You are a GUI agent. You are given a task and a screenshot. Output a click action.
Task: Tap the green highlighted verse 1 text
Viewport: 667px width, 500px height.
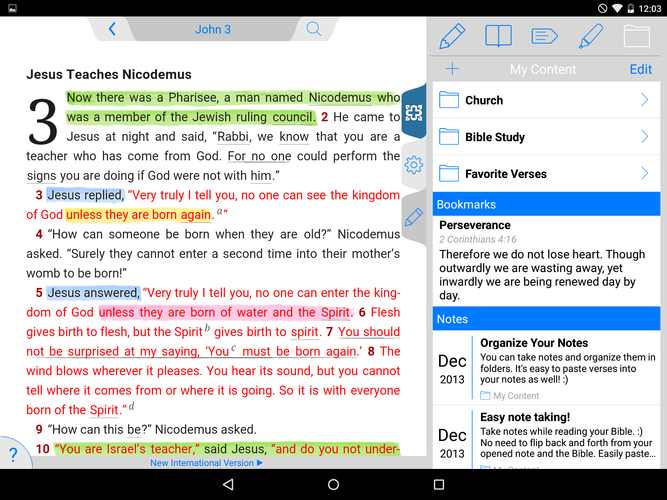coord(233,107)
